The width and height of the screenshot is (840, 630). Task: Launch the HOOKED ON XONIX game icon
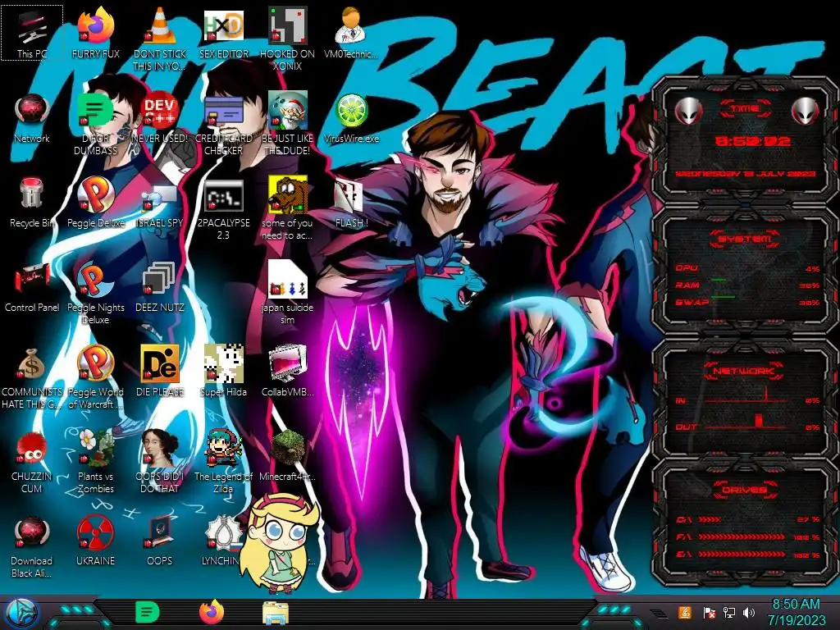(x=287, y=39)
